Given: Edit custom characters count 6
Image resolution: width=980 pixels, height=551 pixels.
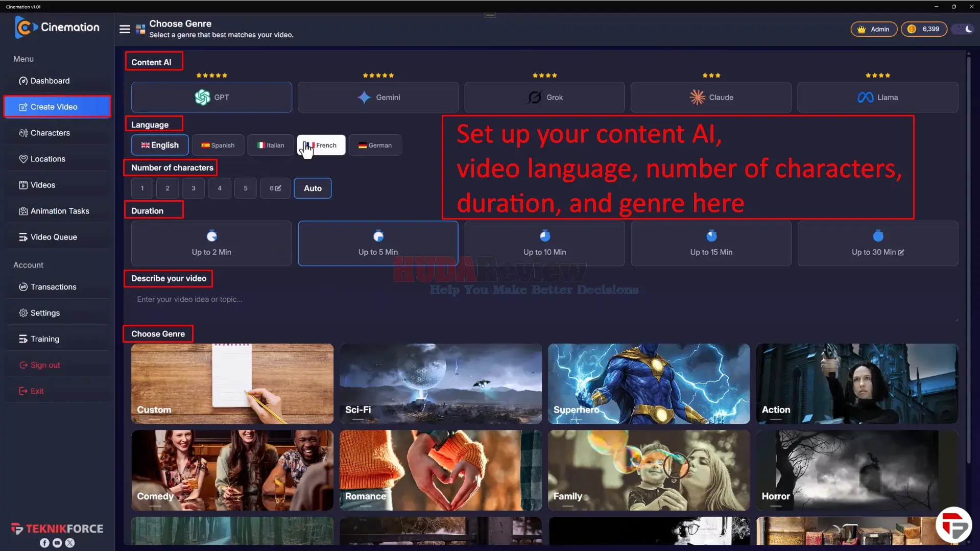Looking at the screenshot, I should 275,188.
